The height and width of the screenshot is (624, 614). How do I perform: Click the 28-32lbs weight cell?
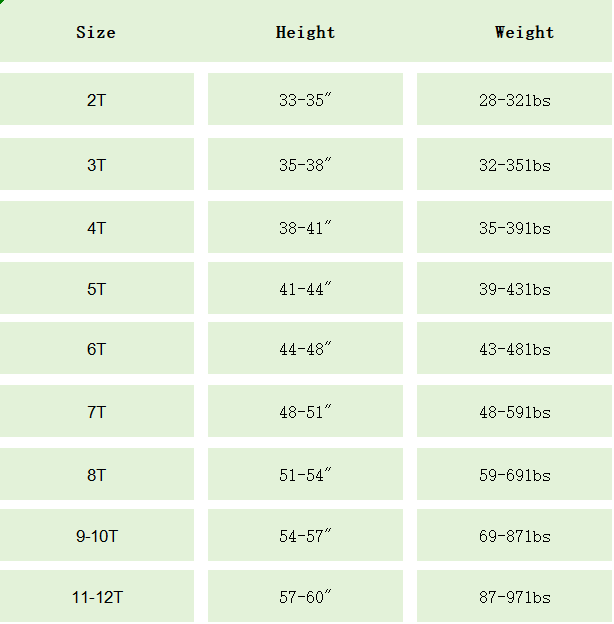pyautogui.click(x=514, y=100)
